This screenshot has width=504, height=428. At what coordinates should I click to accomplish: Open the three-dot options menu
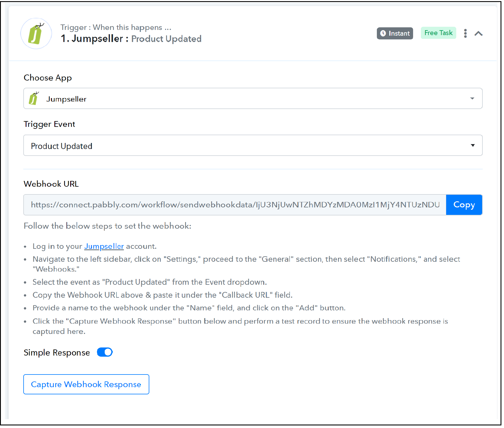(465, 33)
